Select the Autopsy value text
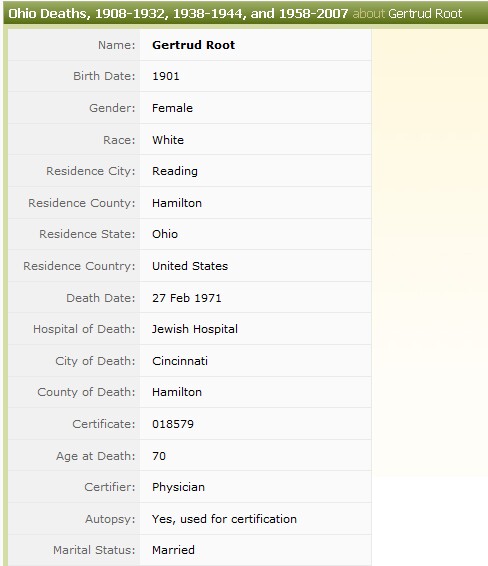 (x=224, y=519)
